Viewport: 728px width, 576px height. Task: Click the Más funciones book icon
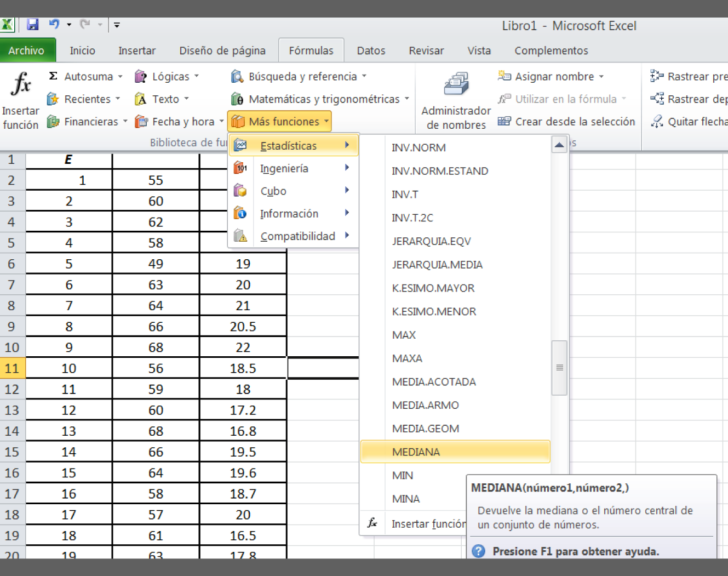pos(238,121)
